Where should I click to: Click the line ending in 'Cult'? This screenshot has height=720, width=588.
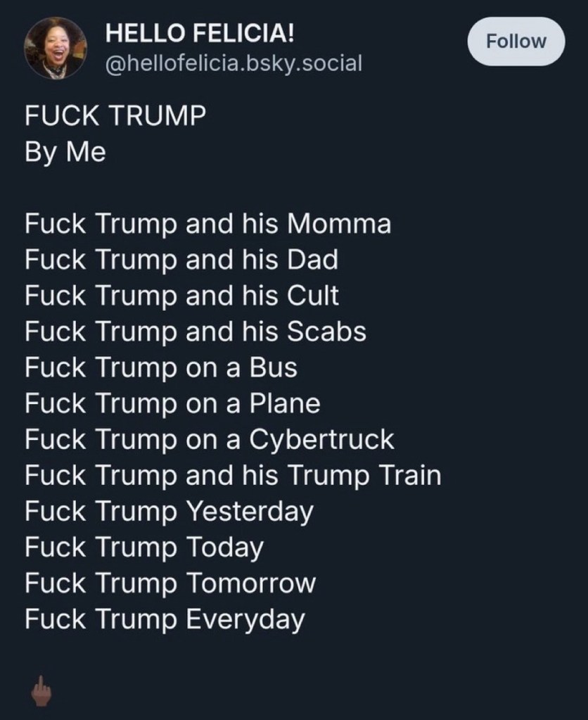(x=181, y=296)
